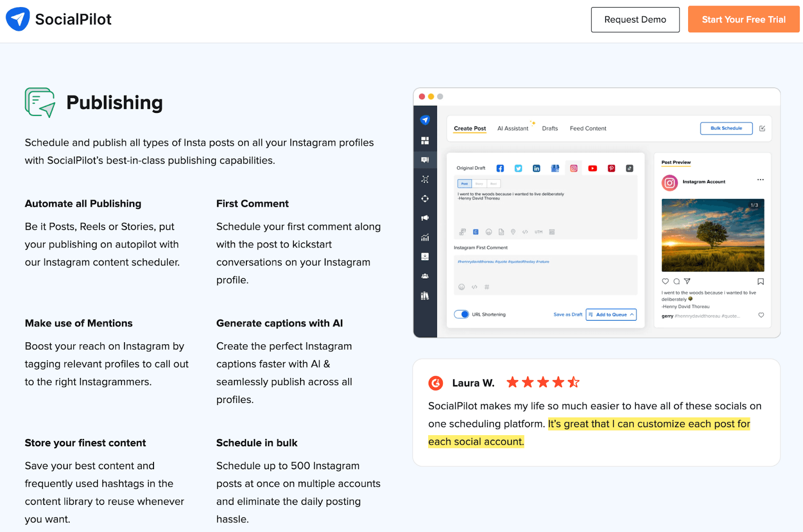Click the Instagram Account avatar in preview
Viewport: 803px width, 532px height.
[670, 183]
